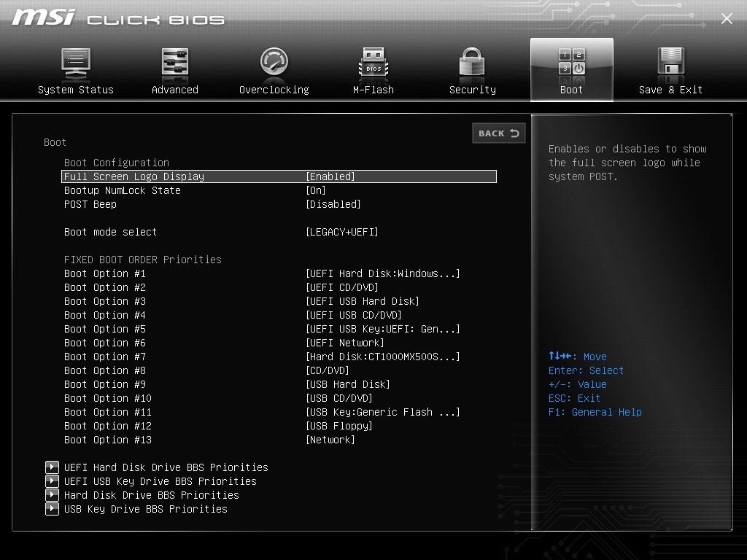Open Boot mode select [LEGACY+UEFI] dropdown
Image resolution: width=747 pixels, height=560 pixels.
342,232
